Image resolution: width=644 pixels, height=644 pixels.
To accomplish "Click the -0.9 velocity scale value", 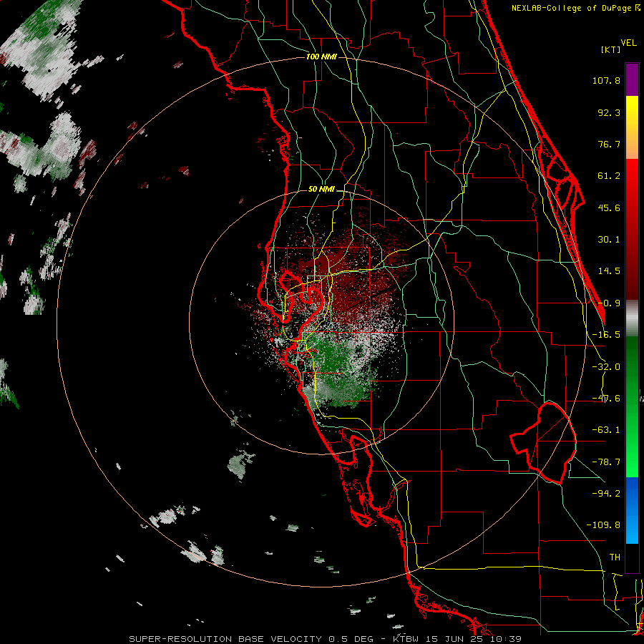I will [x=609, y=303].
